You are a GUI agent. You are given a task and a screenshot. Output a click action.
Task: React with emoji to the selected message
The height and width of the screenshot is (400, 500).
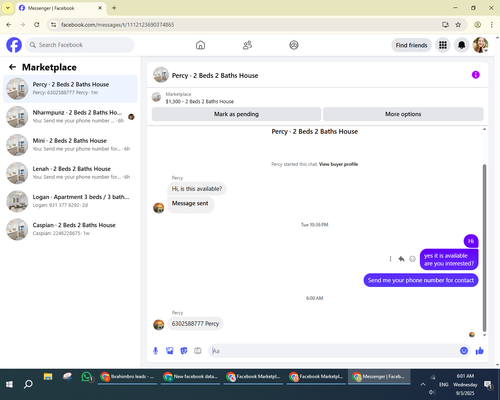(412, 259)
